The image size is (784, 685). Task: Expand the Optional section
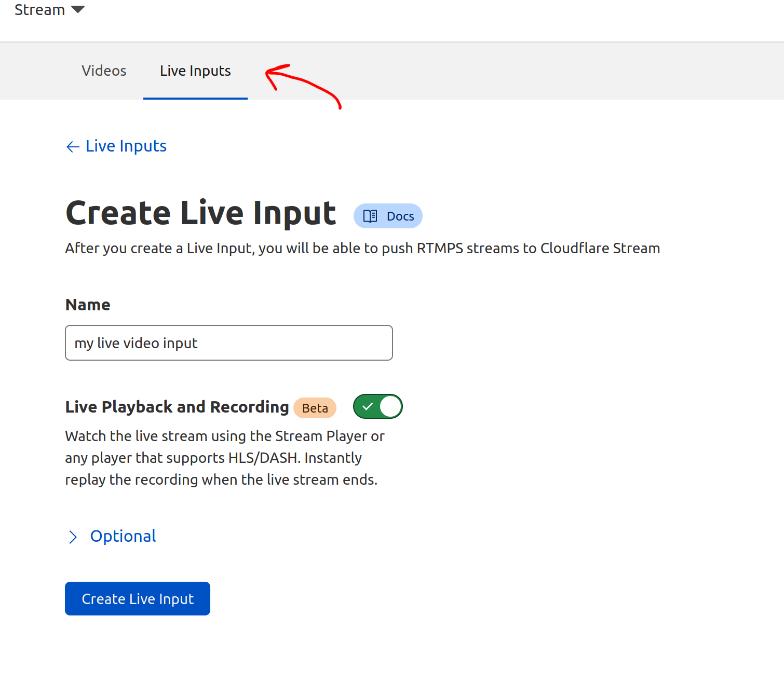point(112,536)
